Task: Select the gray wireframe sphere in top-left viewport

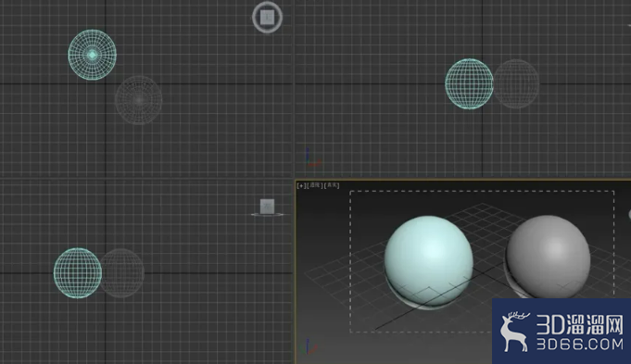Action: [x=139, y=100]
